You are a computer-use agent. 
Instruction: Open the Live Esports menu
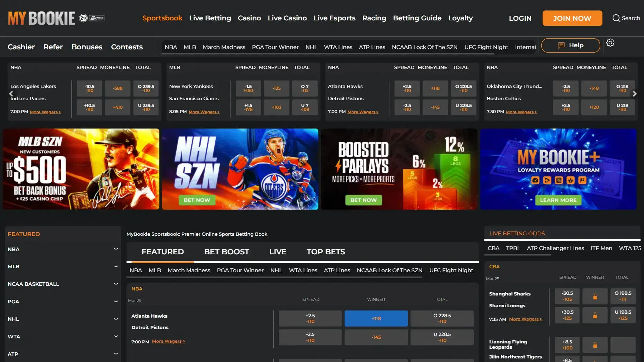point(335,18)
